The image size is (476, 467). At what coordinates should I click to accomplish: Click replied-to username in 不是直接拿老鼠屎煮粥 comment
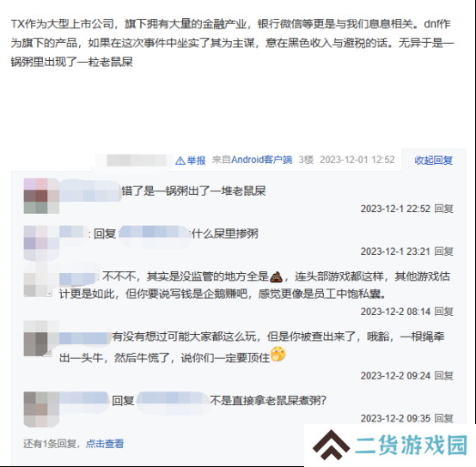(x=173, y=401)
